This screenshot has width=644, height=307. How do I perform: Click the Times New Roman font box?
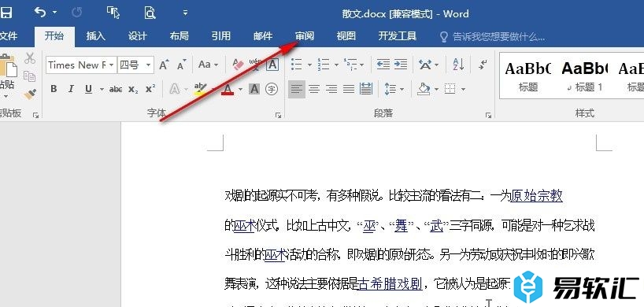(77, 65)
